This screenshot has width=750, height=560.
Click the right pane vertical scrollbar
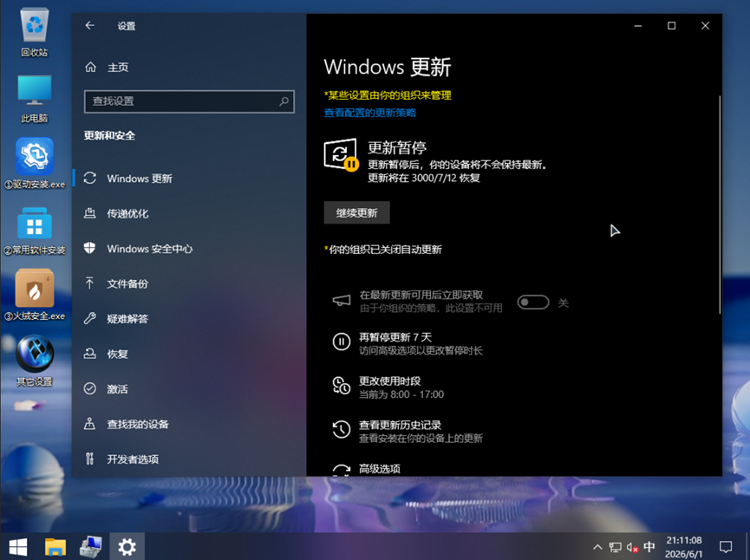tap(720, 205)
